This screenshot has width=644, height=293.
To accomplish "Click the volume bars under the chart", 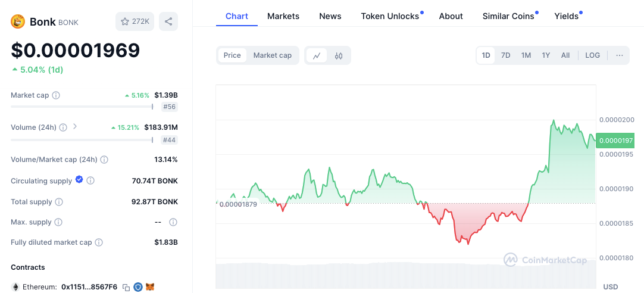I will pyautogui.click(x=406, y=275).
